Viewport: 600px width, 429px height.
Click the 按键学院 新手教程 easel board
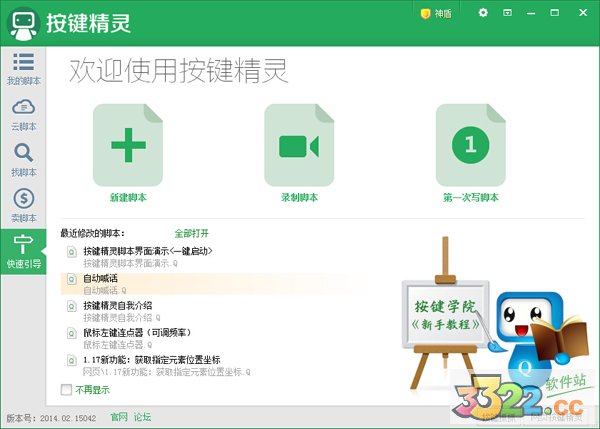pos(445,315)
